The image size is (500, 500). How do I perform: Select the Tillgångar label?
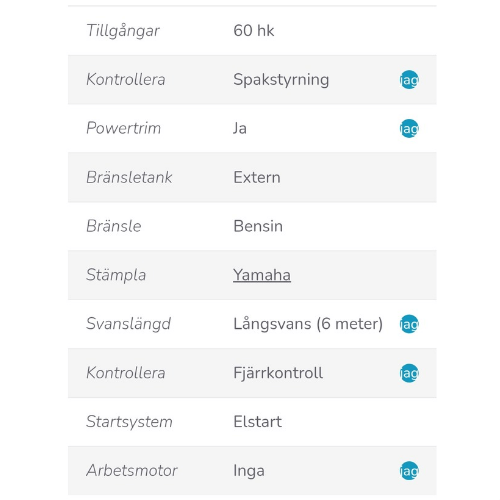tap(123, 31)
